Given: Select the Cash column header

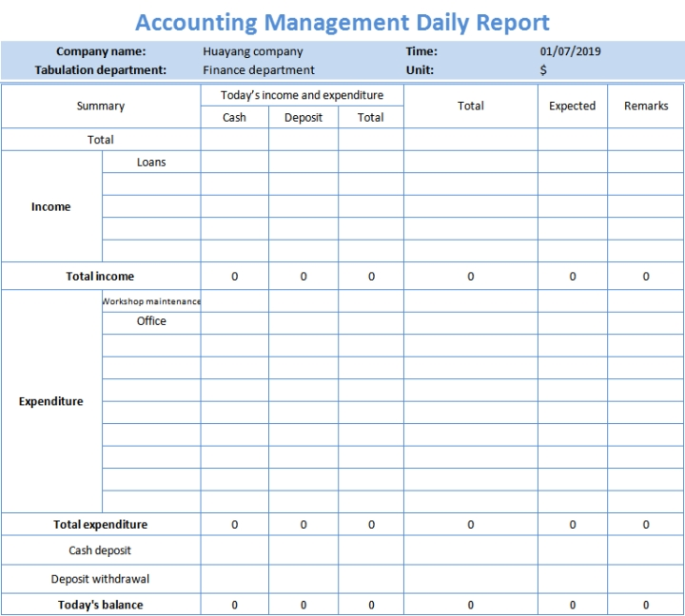Looking at the screenshot, I should tap(235, 118).
